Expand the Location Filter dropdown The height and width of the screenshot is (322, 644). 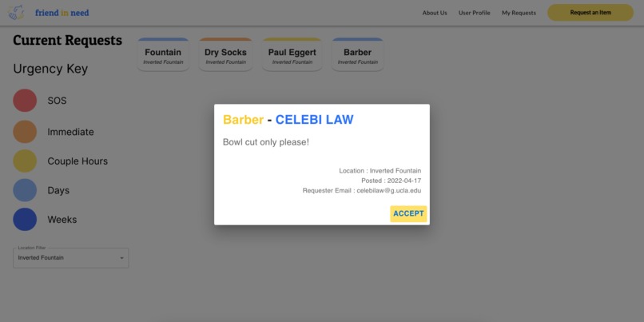pos(71,258)
